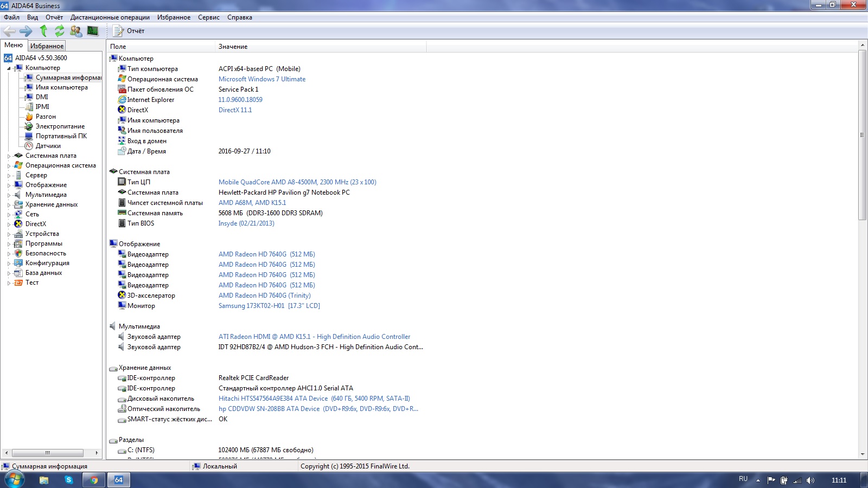This screenshot has height=488, width=868.
Task: Select Суммарная информация in tree
Action: (x=69, y=78)
